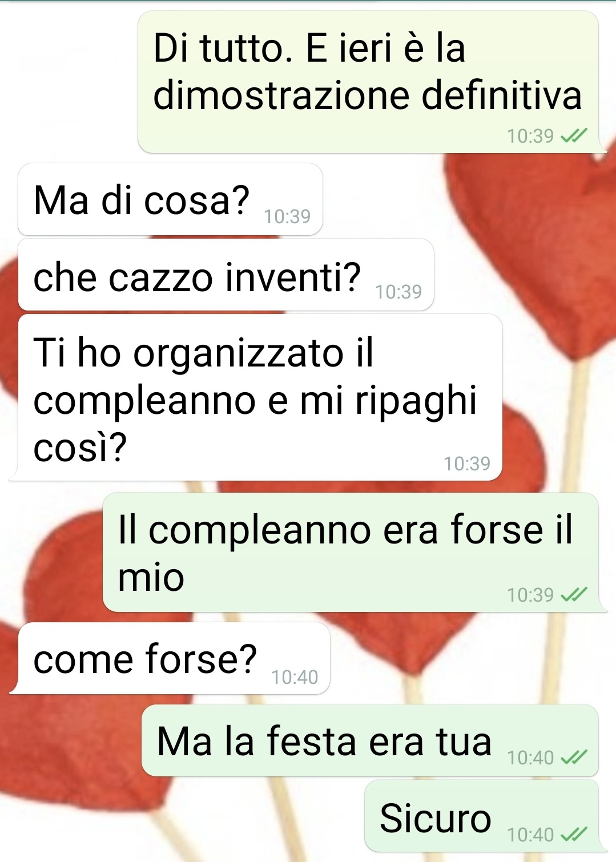616x862 pixels.
Task: Tap the 10:40 timestamp on 'Ma la festa era tua'
Action: pos(530,758)
